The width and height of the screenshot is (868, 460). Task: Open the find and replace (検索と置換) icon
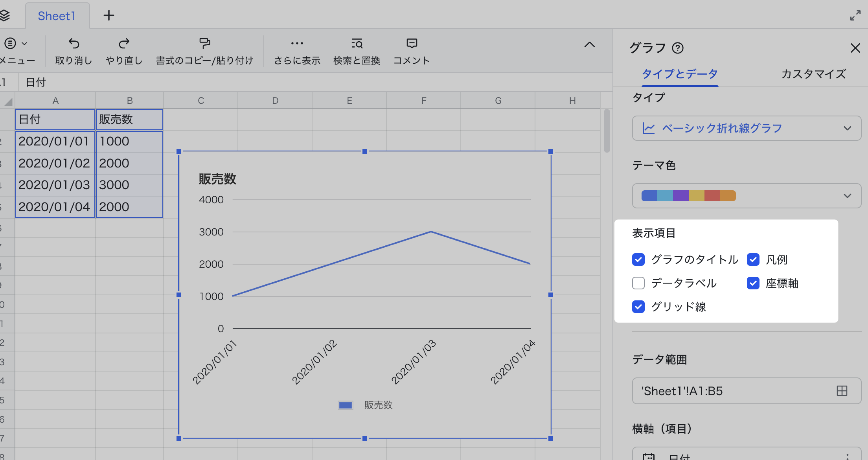pos(357,43)
